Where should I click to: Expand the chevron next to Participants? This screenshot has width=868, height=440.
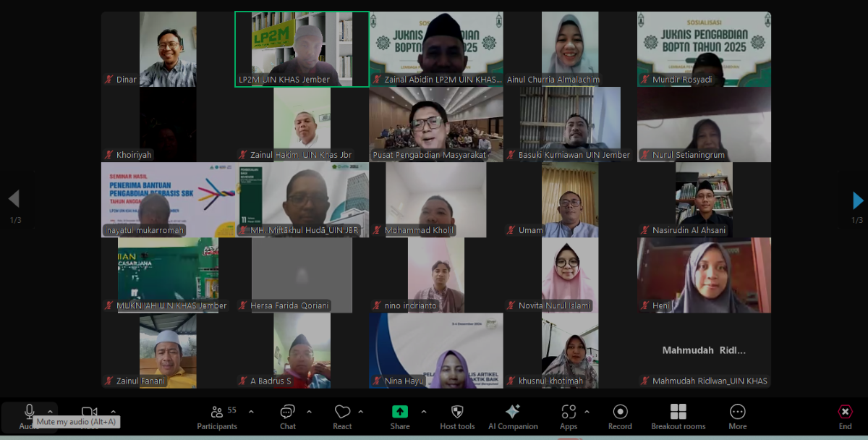(251, 412)
